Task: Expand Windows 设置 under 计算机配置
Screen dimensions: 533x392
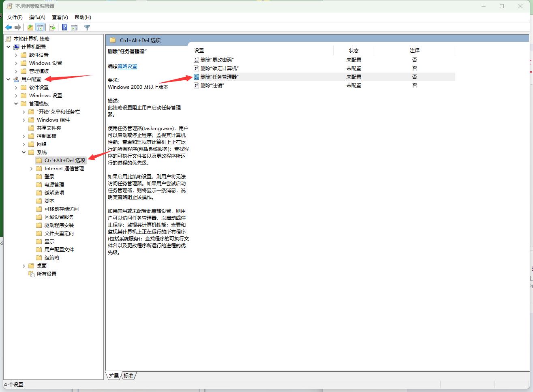Action: (16, 63)
